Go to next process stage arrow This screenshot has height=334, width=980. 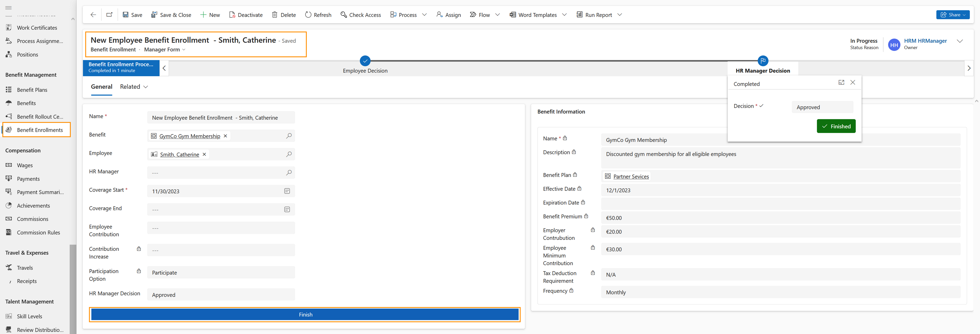coord(969,68)
